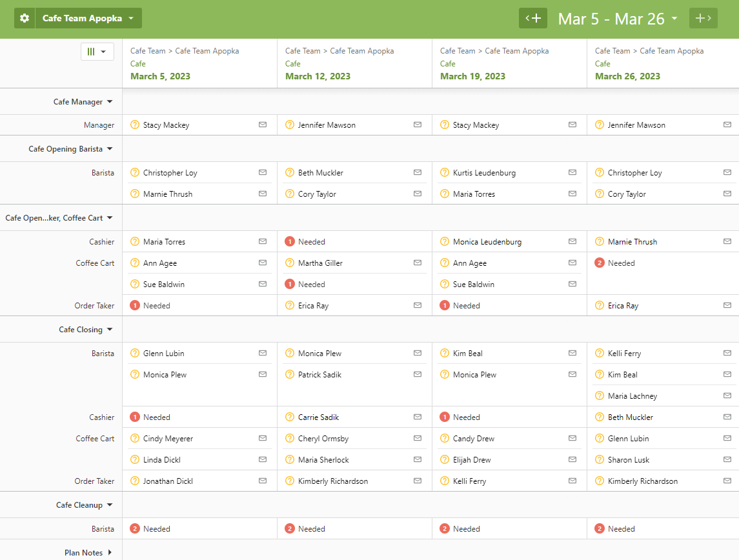Click the red needed badge for March 12 Cashier
Viewport: 739px width, 560px height.
tap(290, 242)
